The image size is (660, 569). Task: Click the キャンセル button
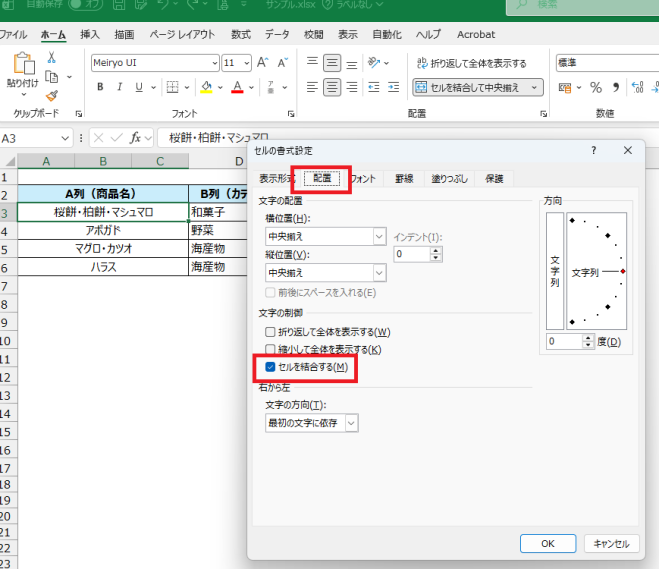(610, 544)
